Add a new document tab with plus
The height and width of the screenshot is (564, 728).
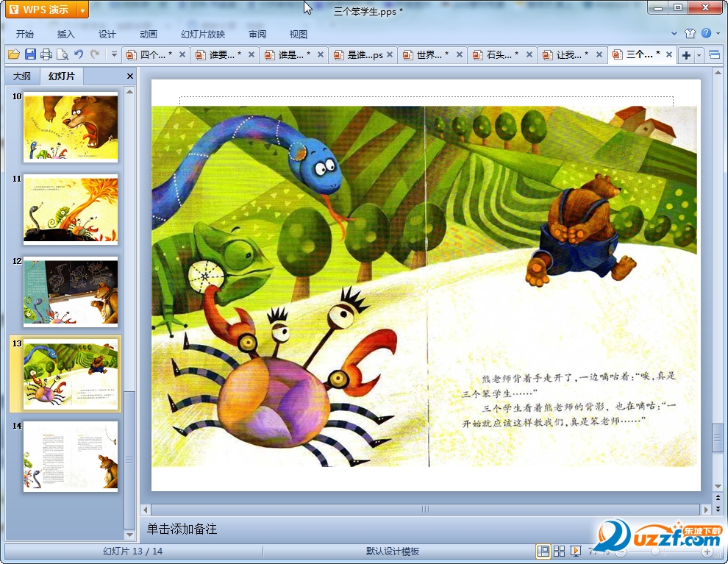[686, 55]
